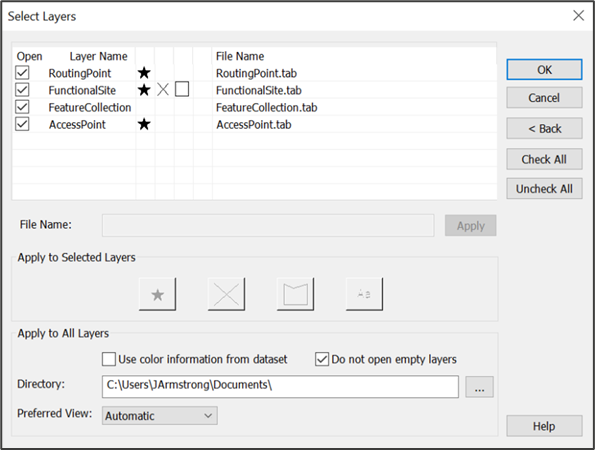Confirm with the OK button

point(544,69)
